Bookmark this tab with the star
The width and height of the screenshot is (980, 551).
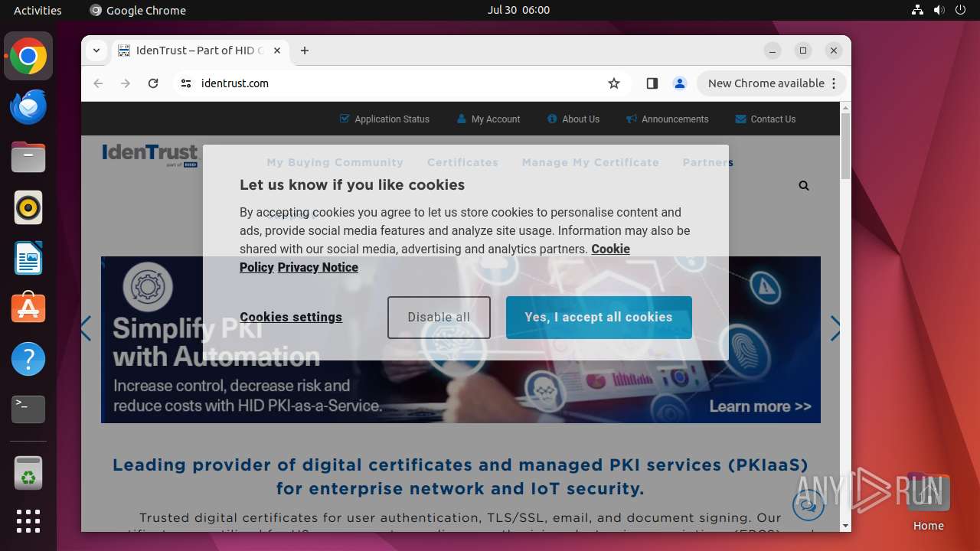pos(614,83)
